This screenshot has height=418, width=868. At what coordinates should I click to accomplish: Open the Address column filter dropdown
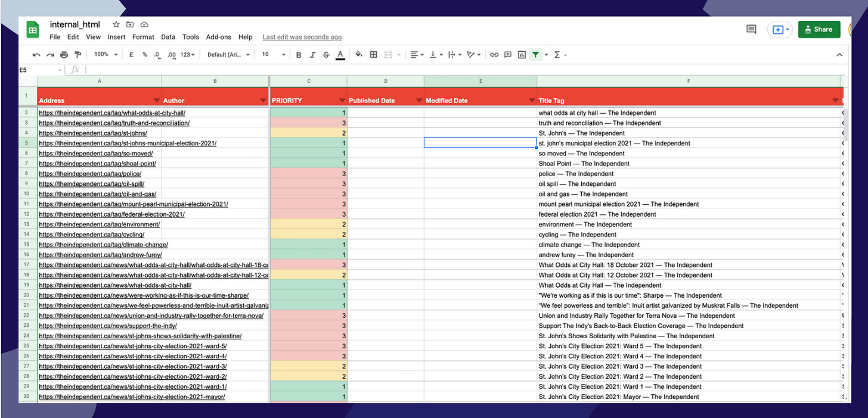click(157, 101)
